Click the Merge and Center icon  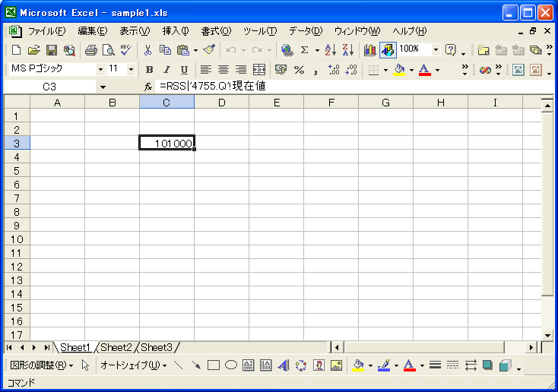pos(259,70)
